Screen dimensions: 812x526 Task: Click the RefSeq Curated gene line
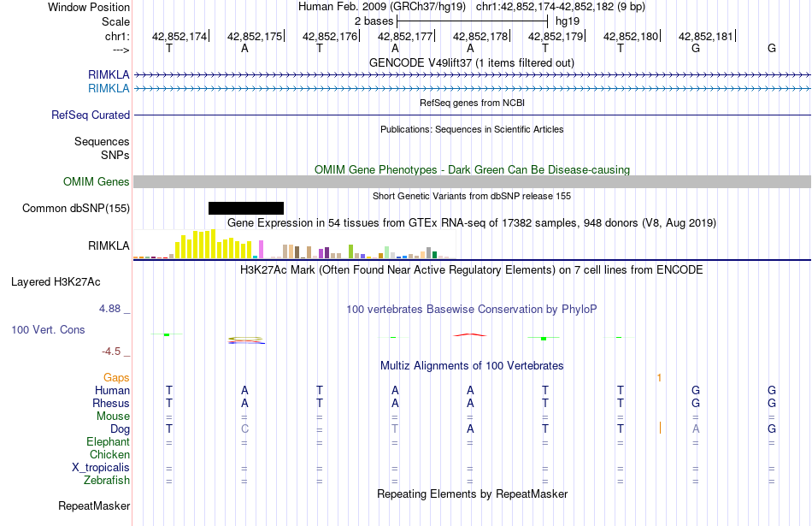coord(473,115)
